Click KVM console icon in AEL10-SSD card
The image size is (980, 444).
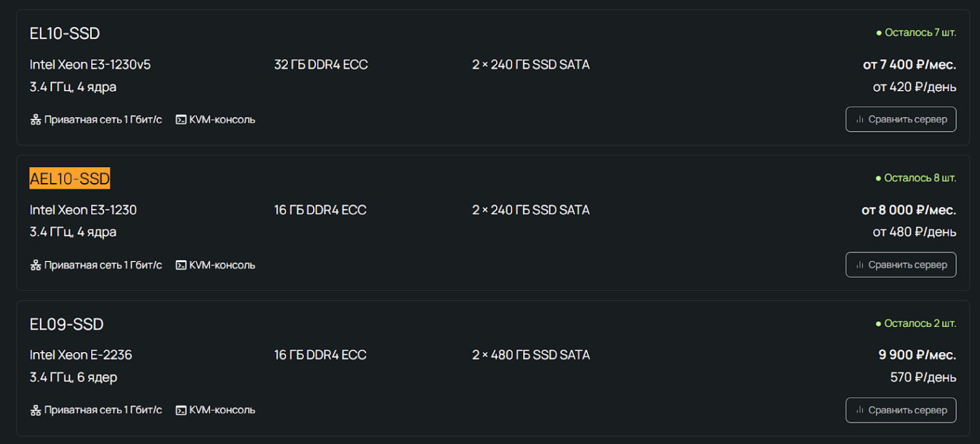[181, 265]
